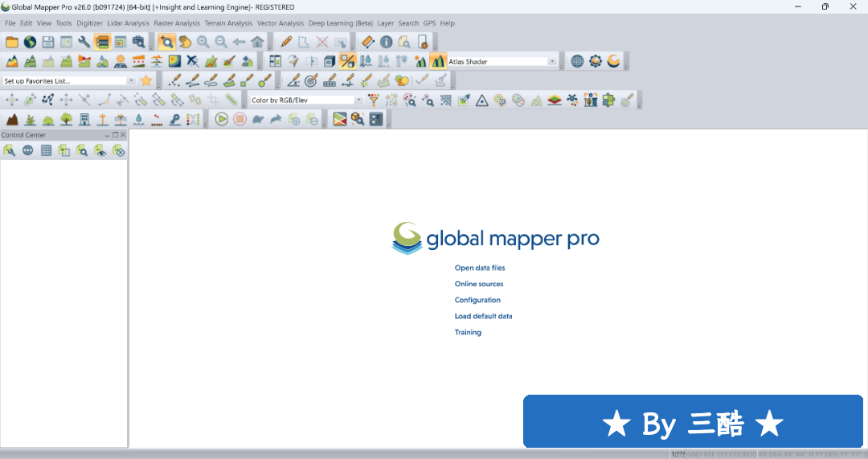Screen dimensions: 868x459
Task: Click the Online sources link
Action: [x=479, y=284]
